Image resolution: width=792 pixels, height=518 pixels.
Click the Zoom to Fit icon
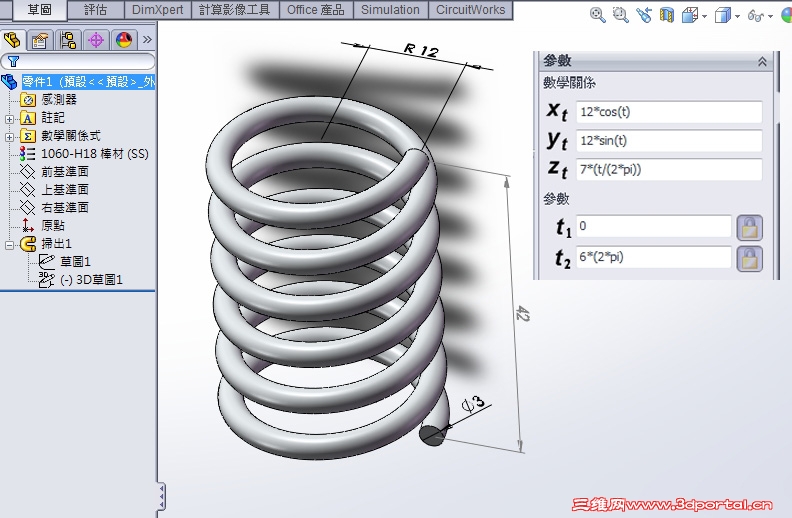point(598,15)
